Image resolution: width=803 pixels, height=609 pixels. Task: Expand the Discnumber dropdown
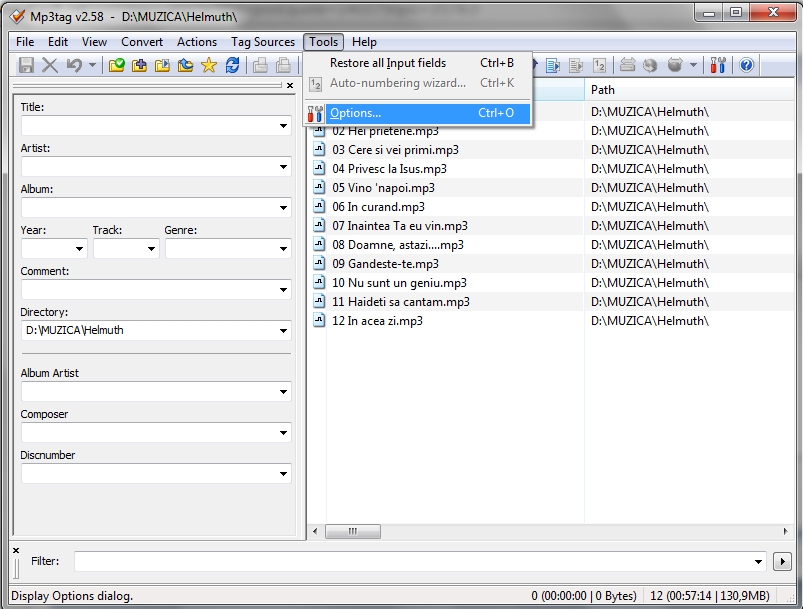click(x=283, y=473)
